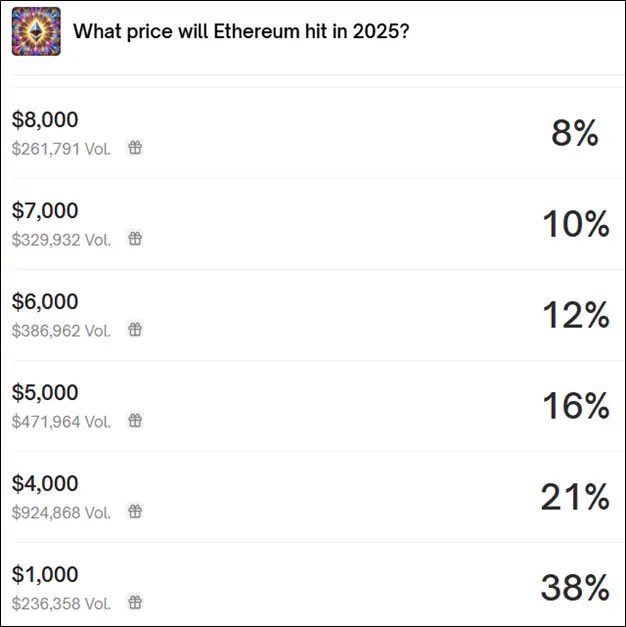Click the 16% probability value

pos(576,405)
